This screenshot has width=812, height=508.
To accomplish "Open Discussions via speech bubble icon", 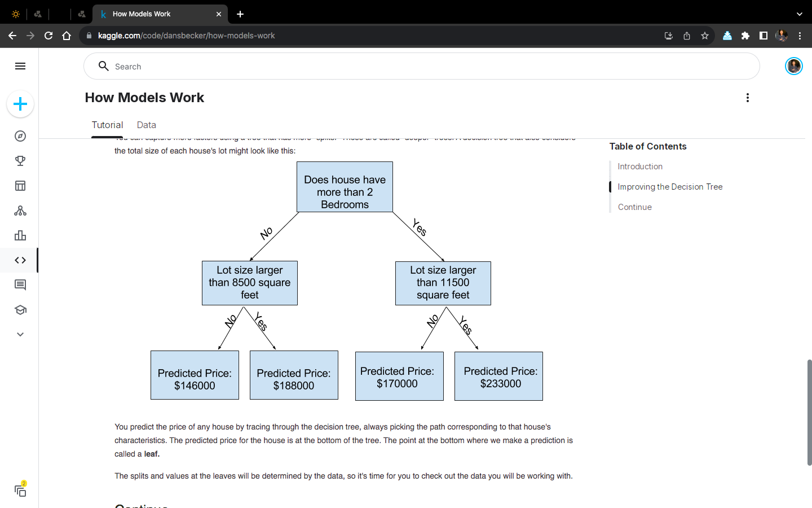I will click(x=20, y=285).
